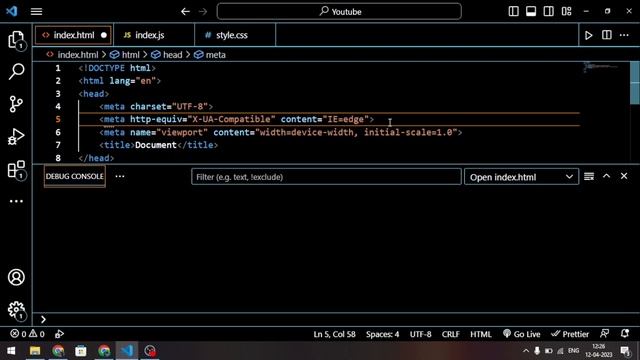Open the Source Control view
Viewport: 640px width, 360px height.
click(x=16, y=104)
